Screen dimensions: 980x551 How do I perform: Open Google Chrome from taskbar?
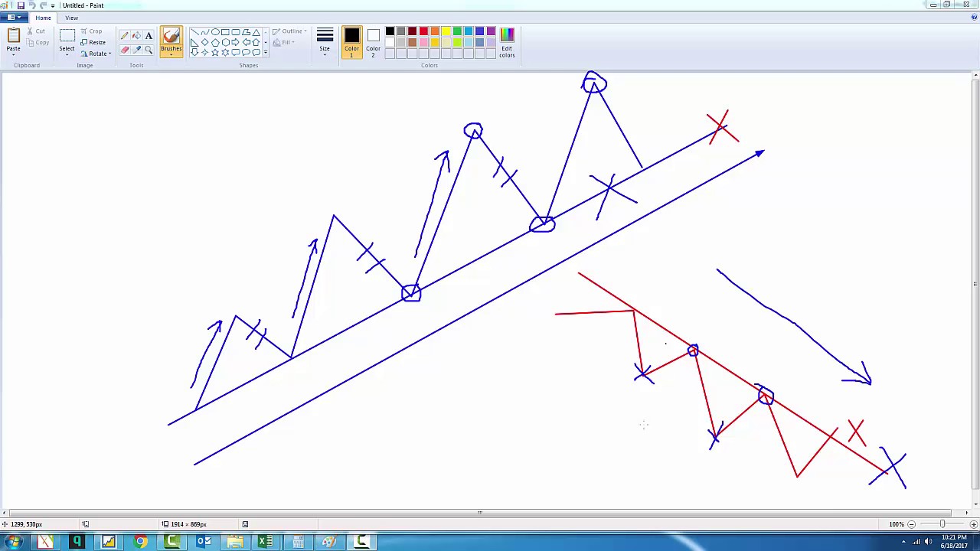pyautogui.click(x=141, y=542)
